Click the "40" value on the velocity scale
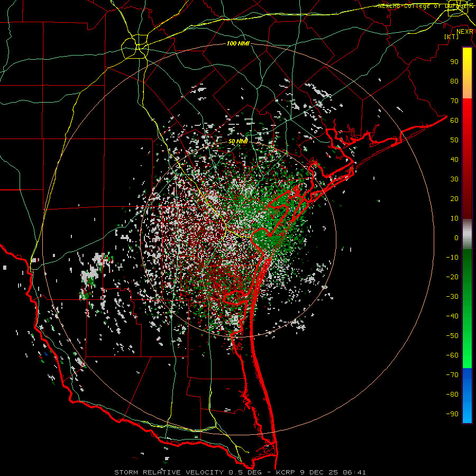 [454, 159]
